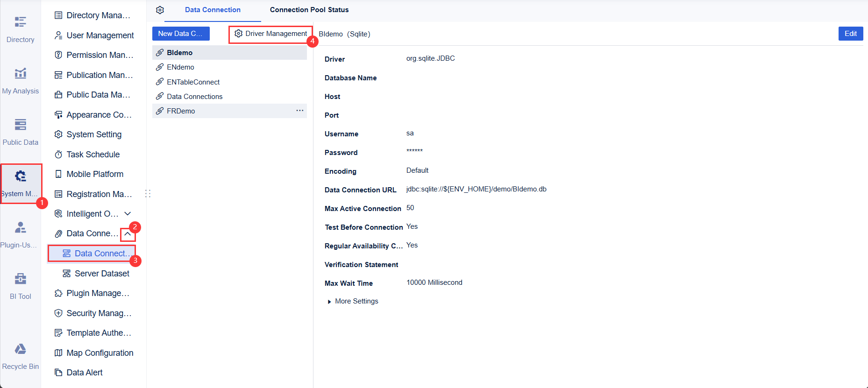Image resolution: width=868 pixels, height=388 pixels.
Task: Click the panel resize handle dots
Action: (x=148, y=193)
